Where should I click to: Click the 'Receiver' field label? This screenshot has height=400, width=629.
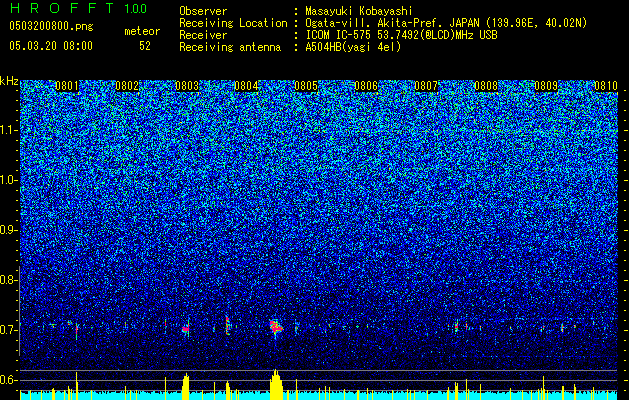coord(203,35)
